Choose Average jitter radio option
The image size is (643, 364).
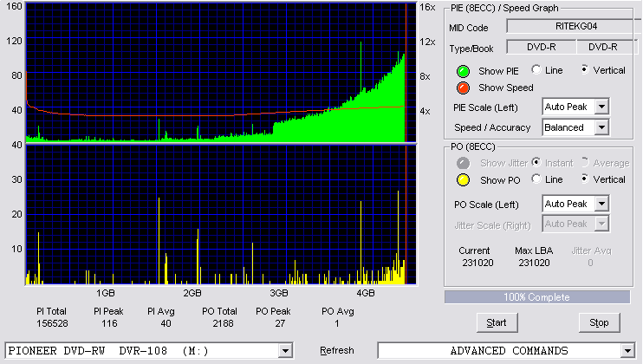pos(584,162)
